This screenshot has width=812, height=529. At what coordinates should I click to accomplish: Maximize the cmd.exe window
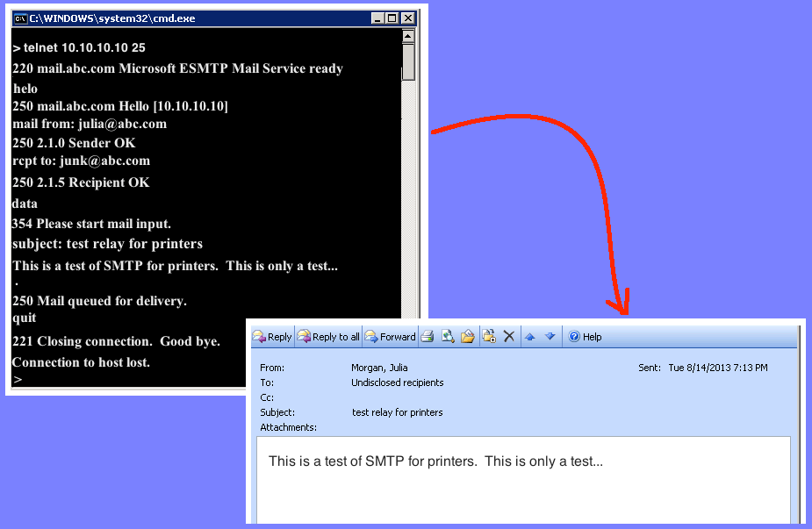tap(392, 18)
